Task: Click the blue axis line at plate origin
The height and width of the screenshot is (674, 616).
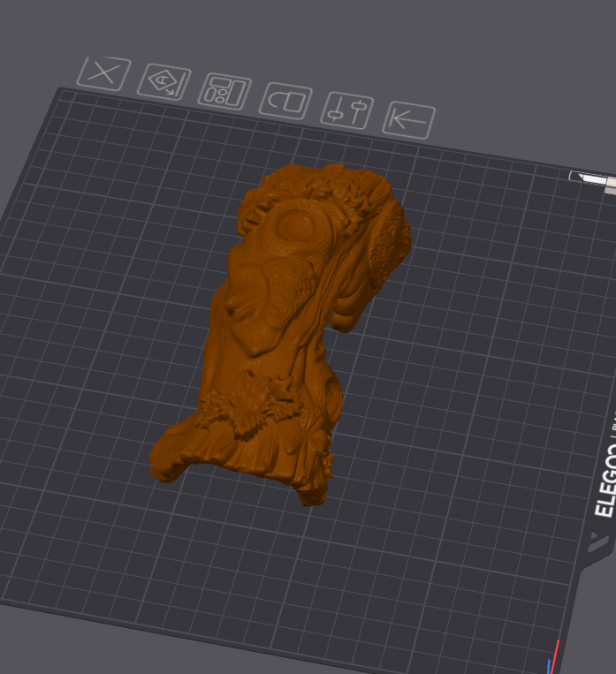Action: pos(549,665)
